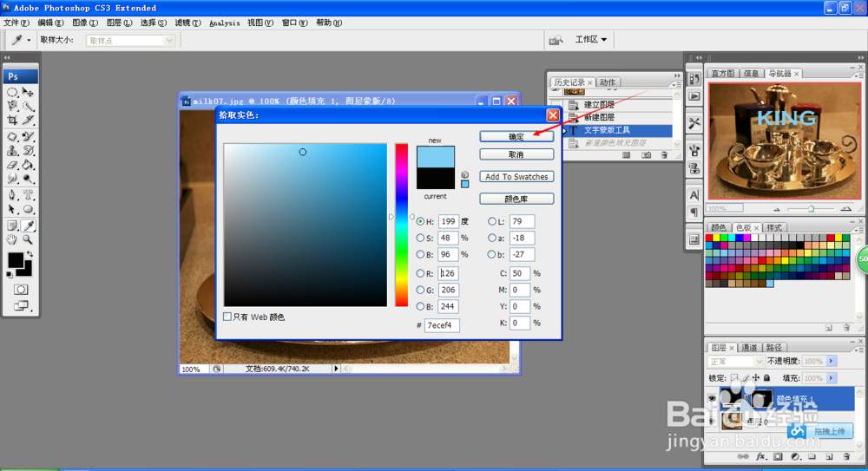Switch to the 动作 actions tab

tap(608, 82)
